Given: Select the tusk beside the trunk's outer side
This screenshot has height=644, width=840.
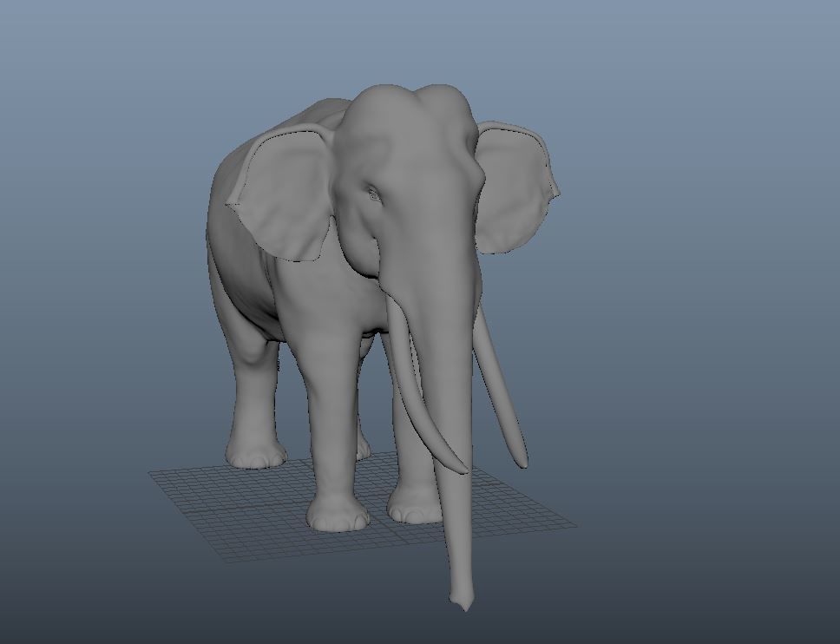Looking at the screenshot, I should coord(501,391).
